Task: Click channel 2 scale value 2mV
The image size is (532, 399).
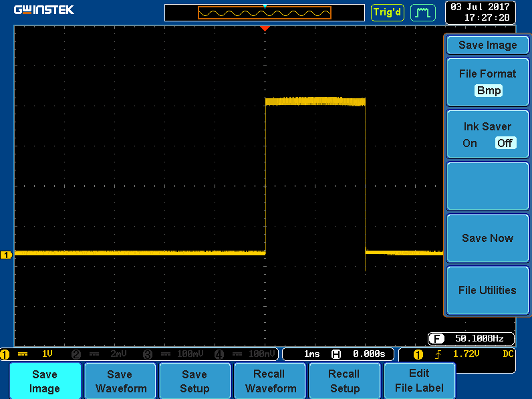Action: [x=118, y=354]
